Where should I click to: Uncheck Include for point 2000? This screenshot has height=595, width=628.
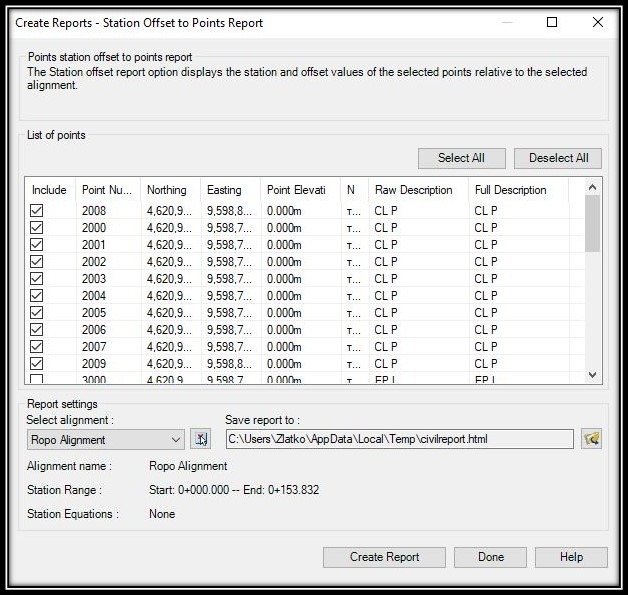click(x=36, y=227)
